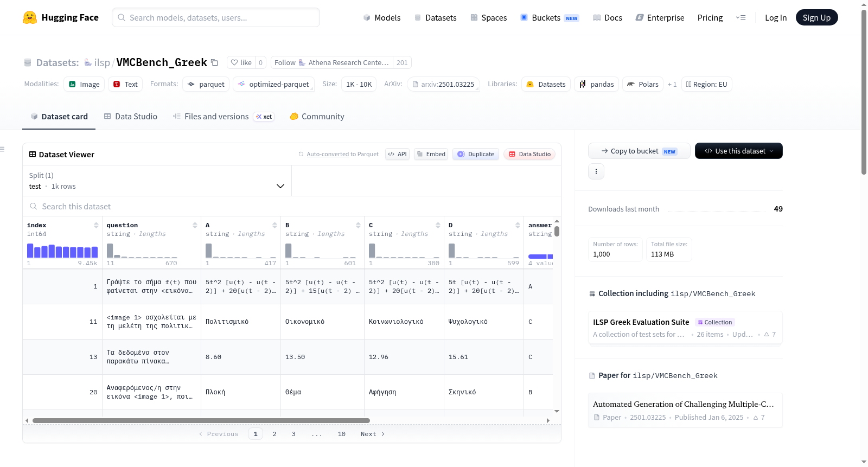
Task: Open Buckets from the nav bar
Action: coord(550,17)
